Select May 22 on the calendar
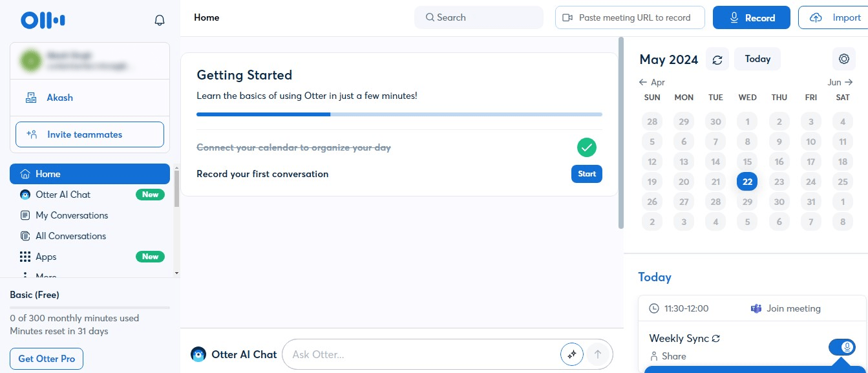This screenshot has width=868, height=373. (747, 181)
